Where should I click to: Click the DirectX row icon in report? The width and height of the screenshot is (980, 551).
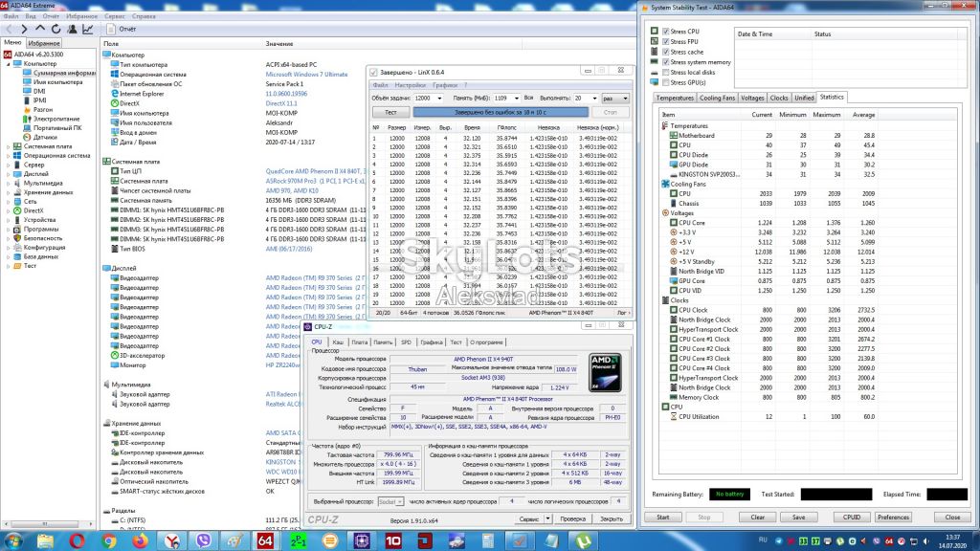[115, 103]
